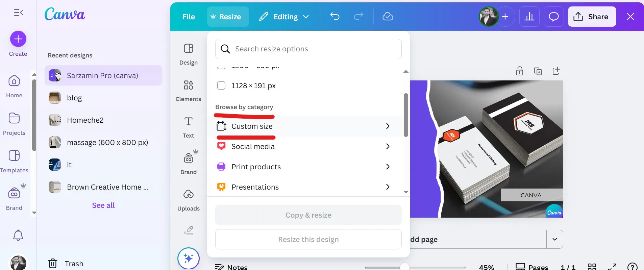Screen dimensions: 644x270
Task: Duplicate the page
Action: pyautogui.click(x=538, y=71)
